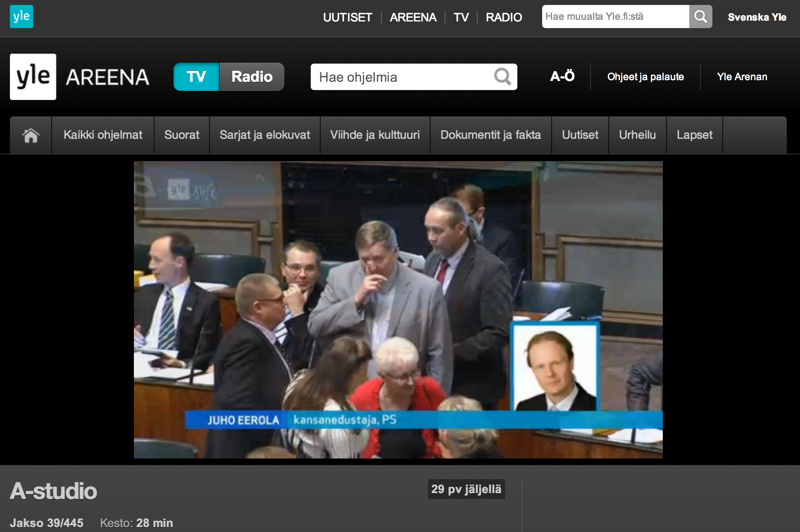The width and height of the screenshot is (800, 532).
Task: Click the magnifier in the Yle.fi search box
Action: point(700,17)
